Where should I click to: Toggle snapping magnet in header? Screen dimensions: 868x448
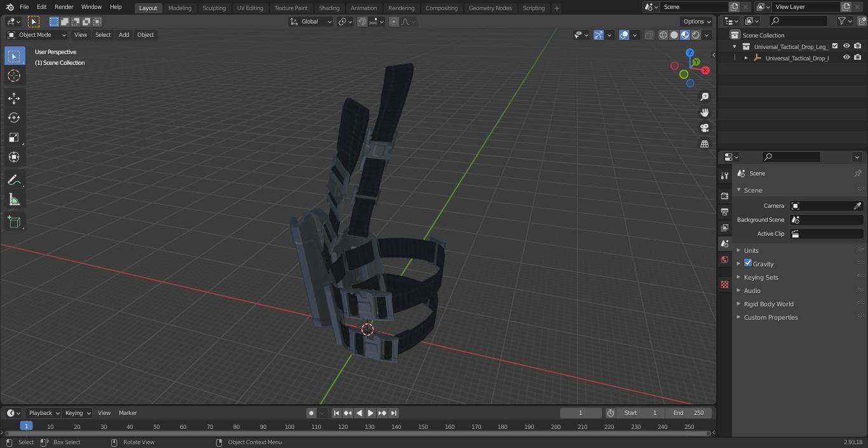click(362, 22)
